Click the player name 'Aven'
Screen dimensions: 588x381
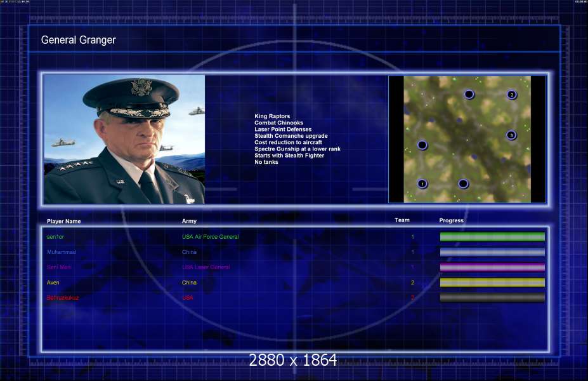53,283
